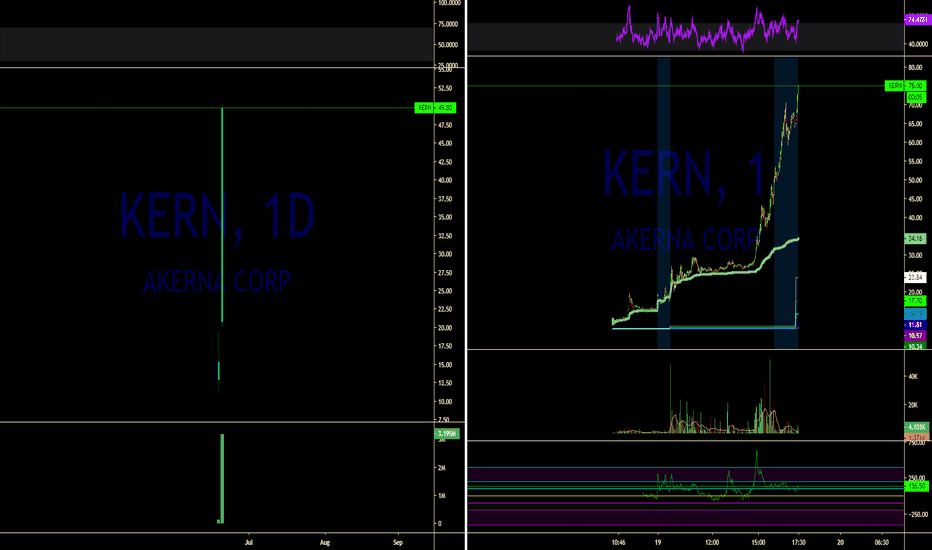The height and width of the screenshot is (550, 932).
Task: Select the Aug label on daily time axis
Action: pyautogui.click(x=325, y=542)
